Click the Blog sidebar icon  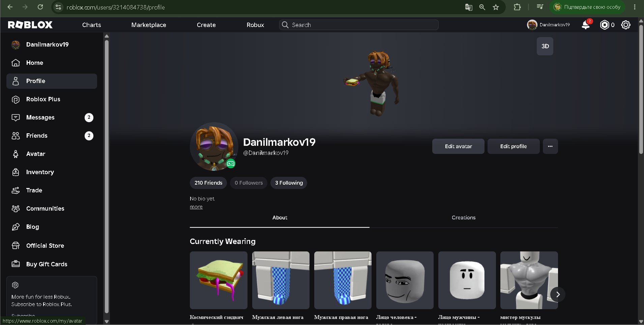16,227
